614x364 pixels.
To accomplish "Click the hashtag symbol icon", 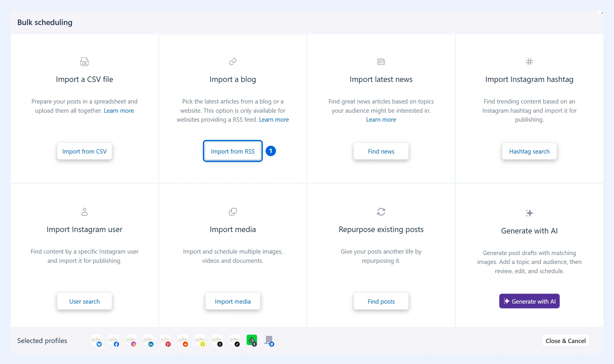I will (529, 62).
